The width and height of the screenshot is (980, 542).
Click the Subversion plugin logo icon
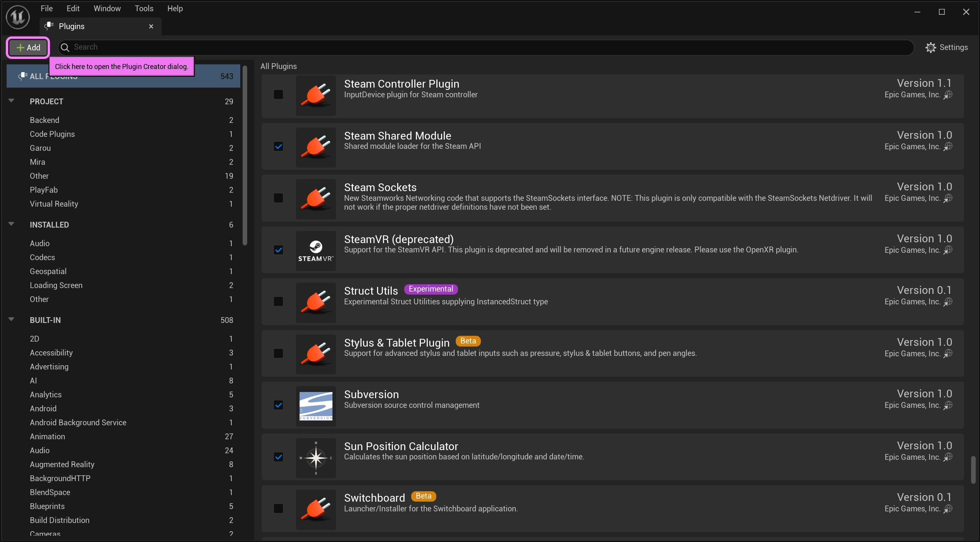click(316, 406)
